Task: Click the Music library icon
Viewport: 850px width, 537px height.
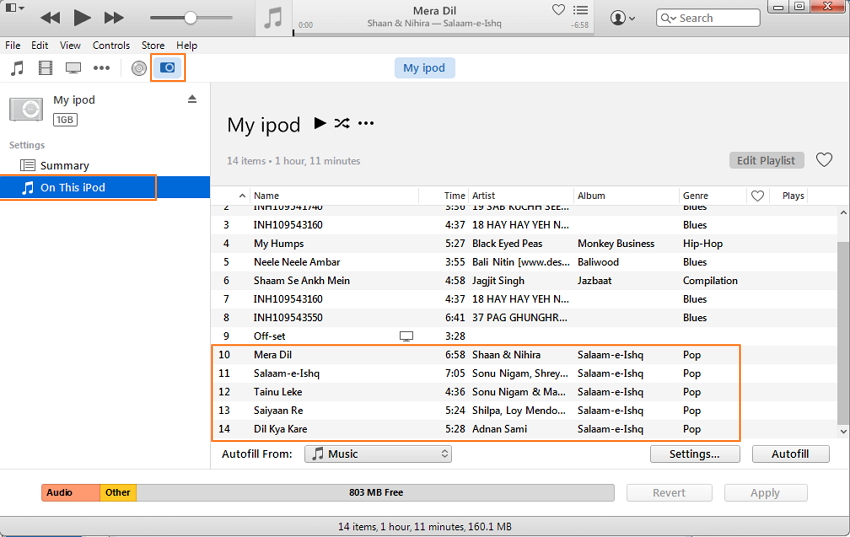Action: pyautogui.click(x=17, y=68)
